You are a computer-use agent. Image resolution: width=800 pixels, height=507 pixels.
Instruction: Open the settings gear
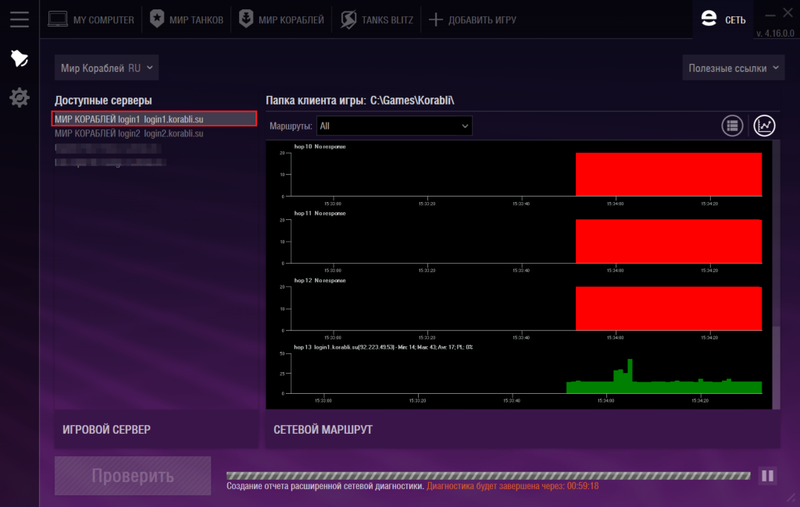[x=19, y=97]
